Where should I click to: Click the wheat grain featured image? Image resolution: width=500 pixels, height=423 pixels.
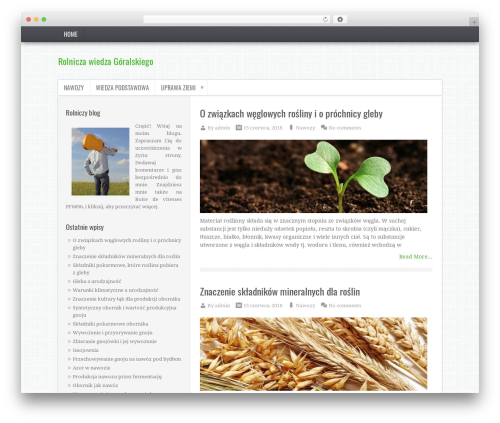[x=313, y=354]
